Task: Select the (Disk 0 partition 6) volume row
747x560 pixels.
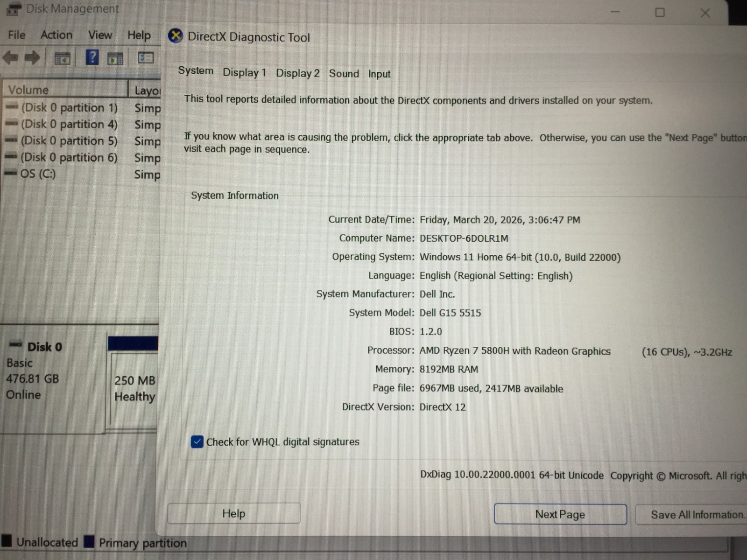Action: click(82, 157)
